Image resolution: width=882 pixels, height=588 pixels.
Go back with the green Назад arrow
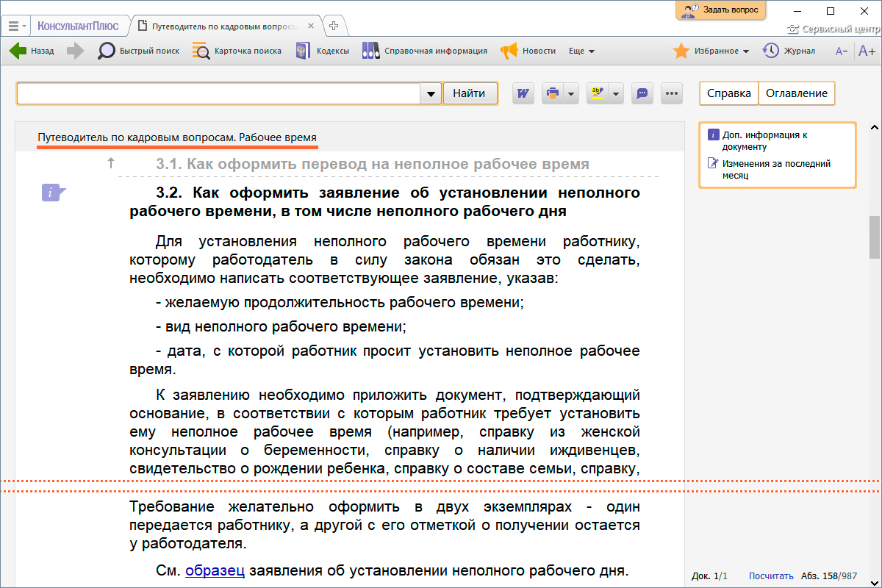tap(31, 51)
